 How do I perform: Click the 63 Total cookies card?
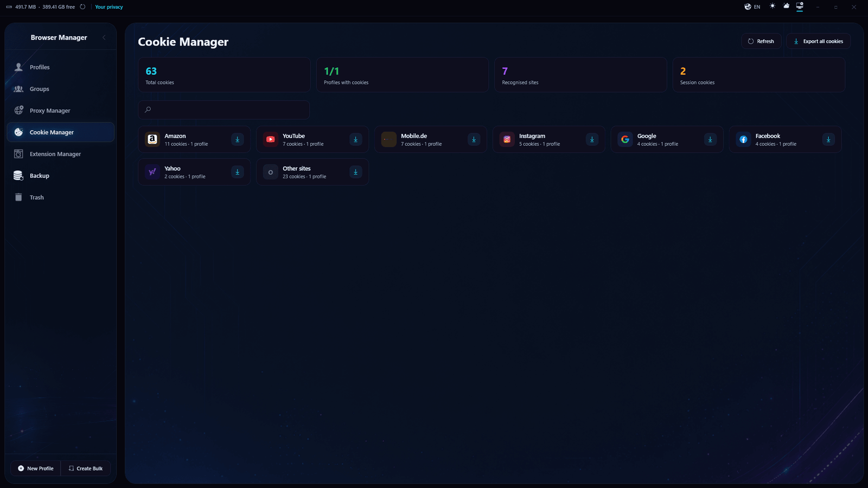pyautogui.click(x=224, y=75)
